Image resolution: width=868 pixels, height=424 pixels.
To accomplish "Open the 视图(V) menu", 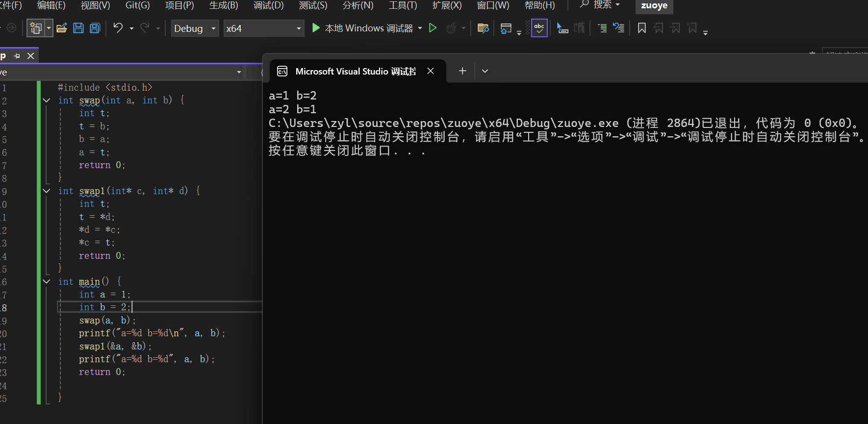I will coord(95,5).
